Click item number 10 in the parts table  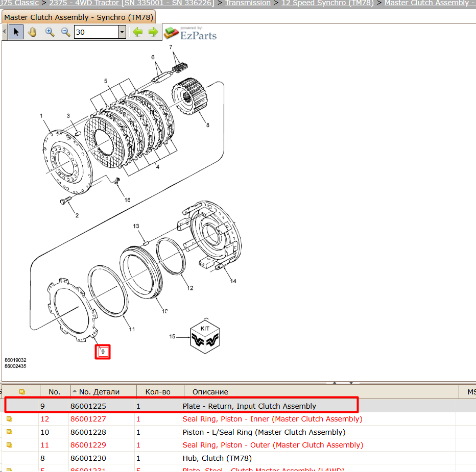tap(44, 432)
